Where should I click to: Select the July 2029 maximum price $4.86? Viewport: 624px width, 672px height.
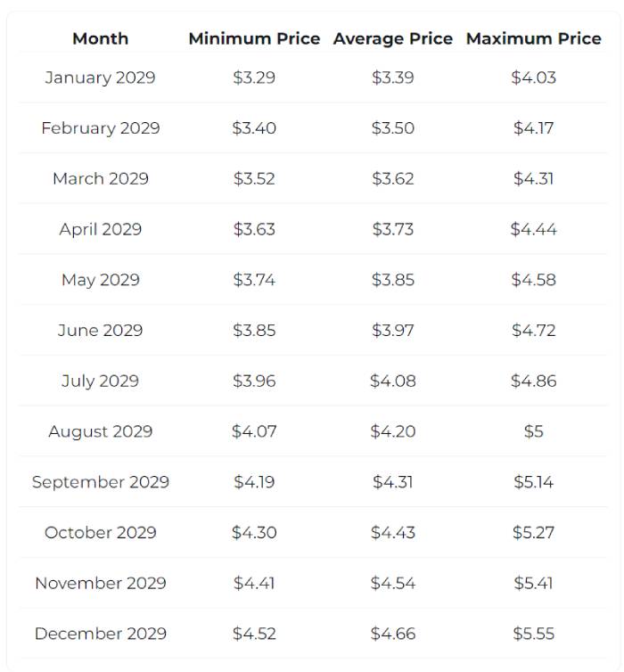point(533,381)
